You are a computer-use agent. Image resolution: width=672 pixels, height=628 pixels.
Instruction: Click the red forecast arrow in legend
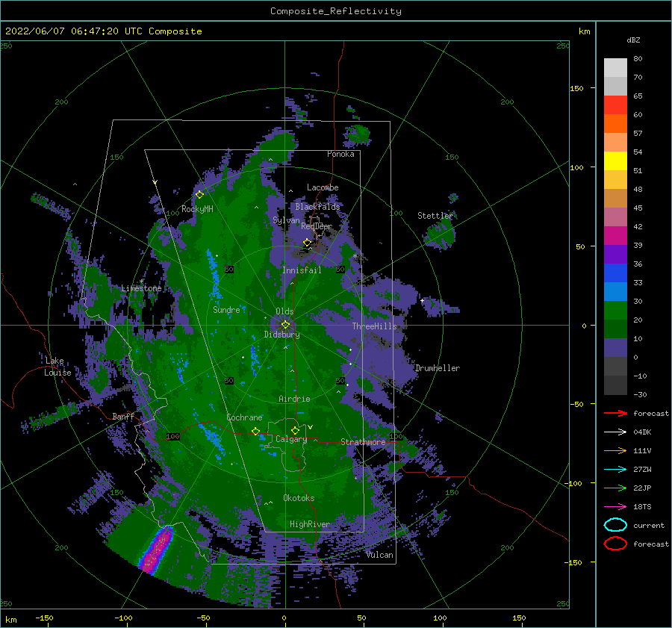point(615,413)
